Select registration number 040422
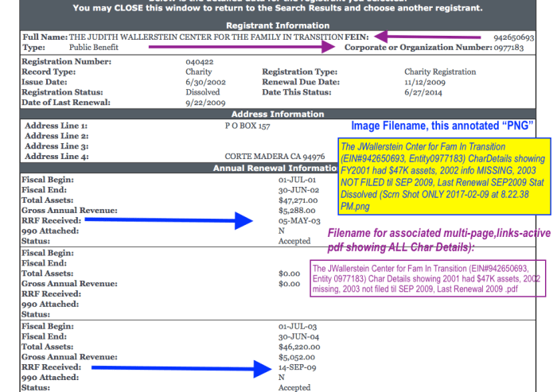The image size is (557, 392). point(198,61)
